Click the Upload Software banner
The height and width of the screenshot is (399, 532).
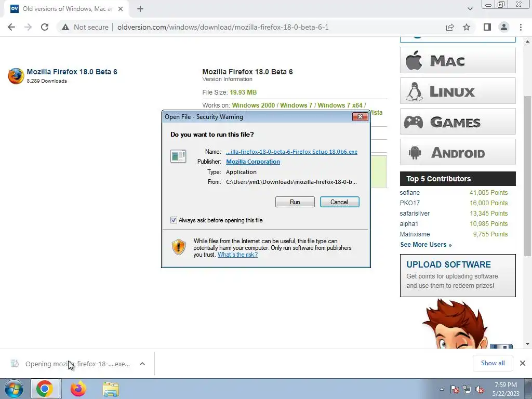click(458, 275)
